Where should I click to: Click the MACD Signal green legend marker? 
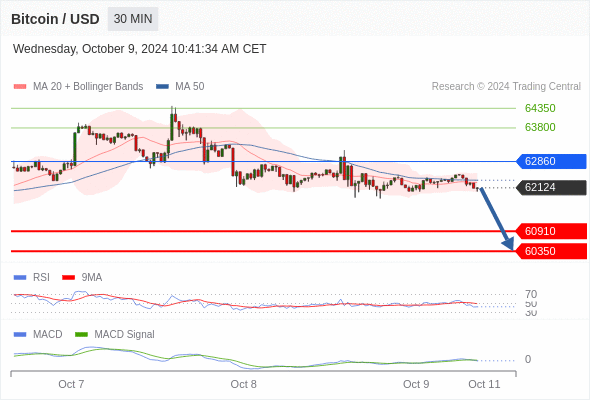click(81, 334)
